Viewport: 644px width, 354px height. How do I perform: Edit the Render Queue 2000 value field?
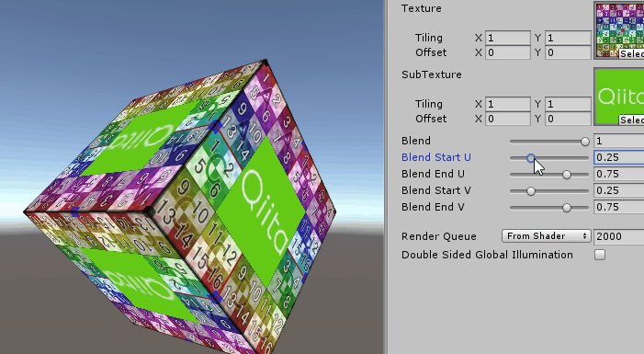pos(619,236)
